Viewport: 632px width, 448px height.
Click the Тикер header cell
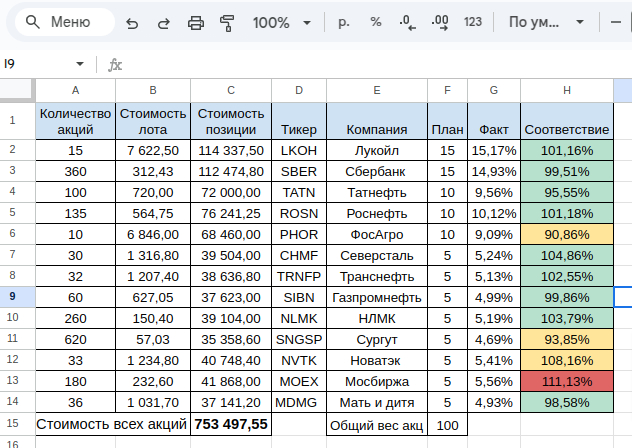pos(299,129)
